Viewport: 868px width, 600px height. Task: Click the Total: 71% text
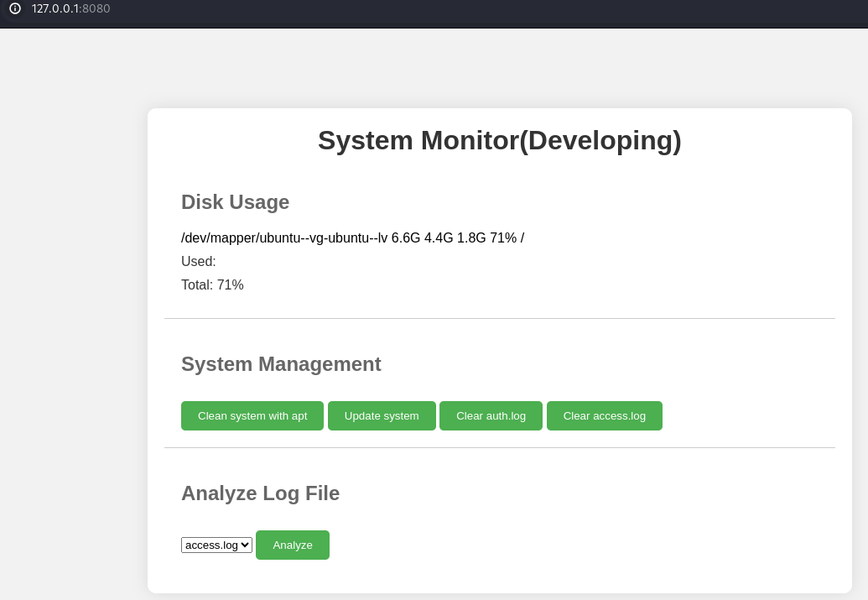pyautogui.click(x=212, y=284)
